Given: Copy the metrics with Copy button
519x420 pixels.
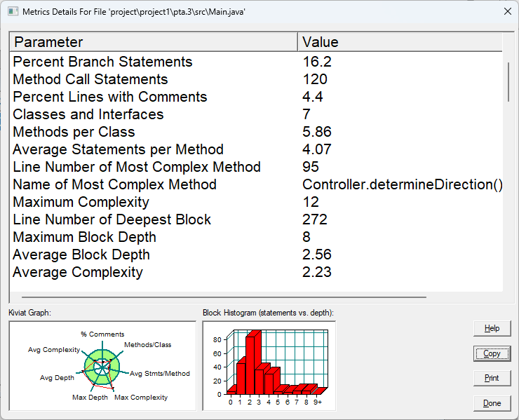Looking at the screenshot, I should 492,353.
